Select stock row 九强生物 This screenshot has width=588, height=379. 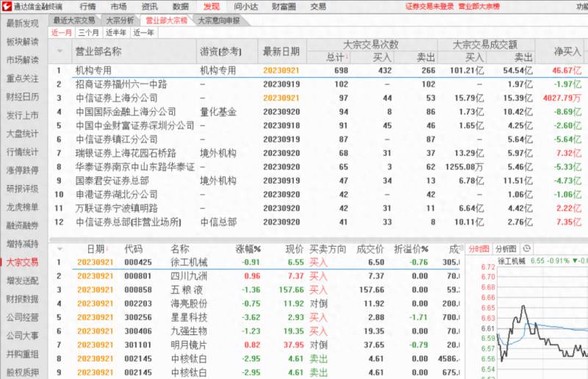pos(256,331)
